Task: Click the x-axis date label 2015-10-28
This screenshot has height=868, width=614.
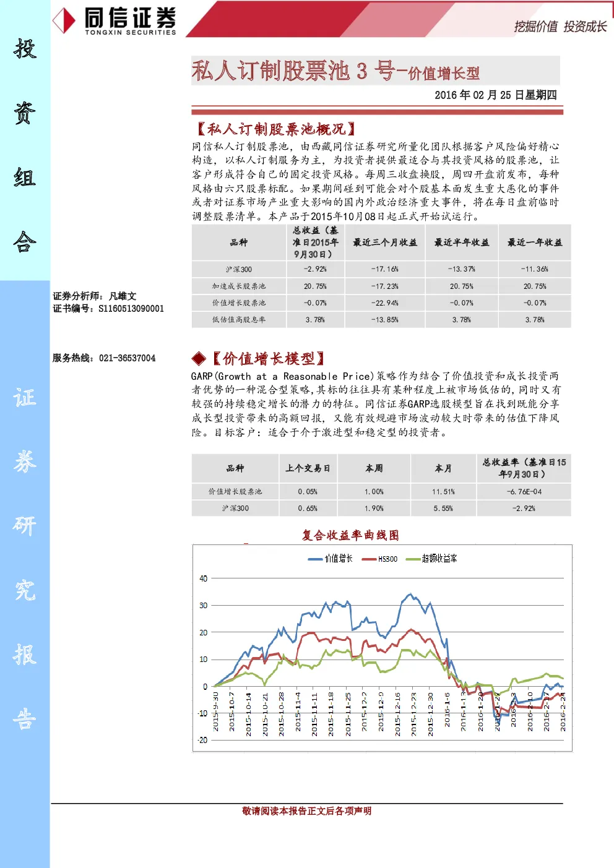Action: point(281,713)
